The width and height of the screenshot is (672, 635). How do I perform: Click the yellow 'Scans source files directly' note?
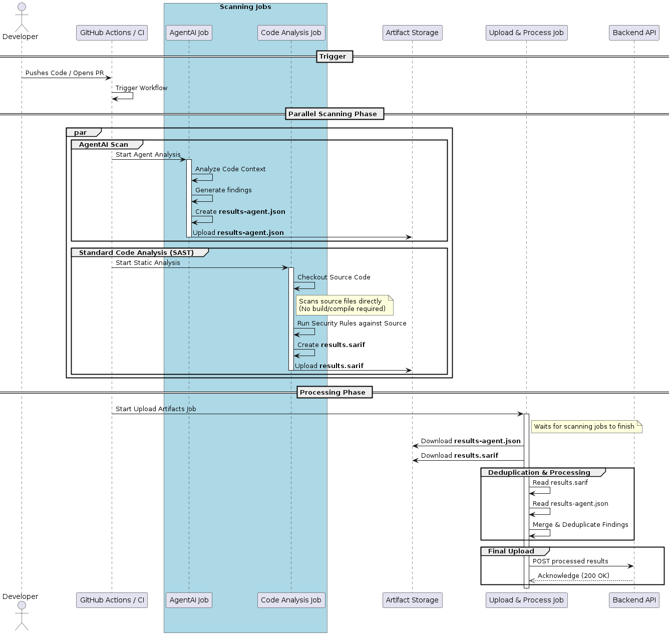click(344, 305)
